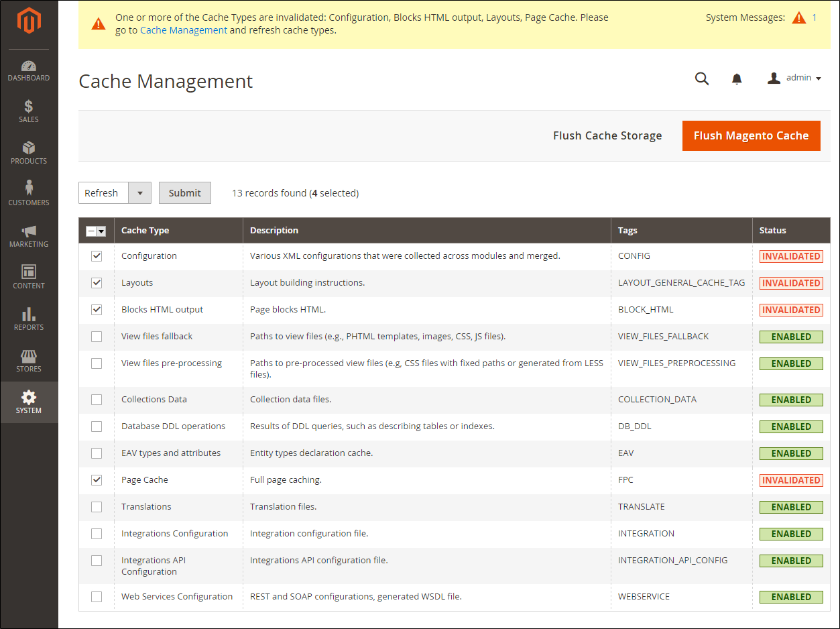Click the Magento logo icon

29,21
